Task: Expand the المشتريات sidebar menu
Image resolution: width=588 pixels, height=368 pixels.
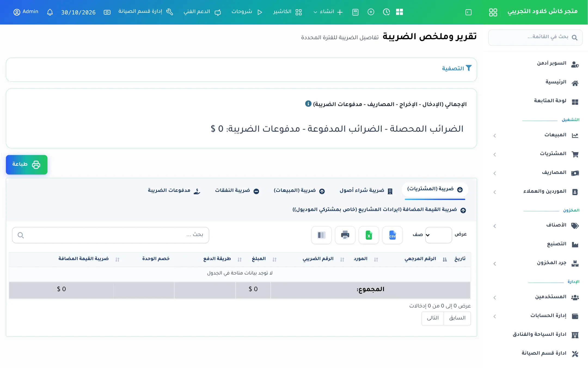Action: 535,154
